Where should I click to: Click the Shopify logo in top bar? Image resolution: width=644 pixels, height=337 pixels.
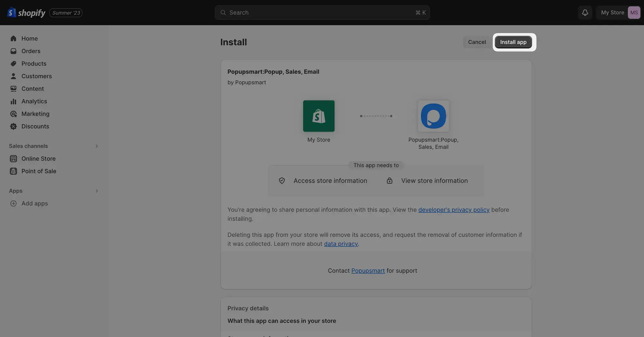pyautogui.click(x=26, y=13)
